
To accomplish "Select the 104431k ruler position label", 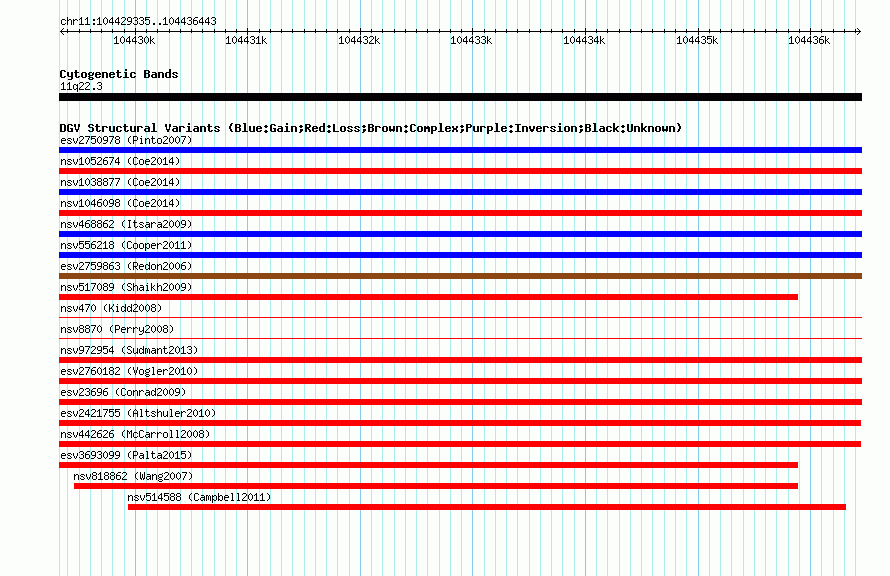I will [246, 40].
